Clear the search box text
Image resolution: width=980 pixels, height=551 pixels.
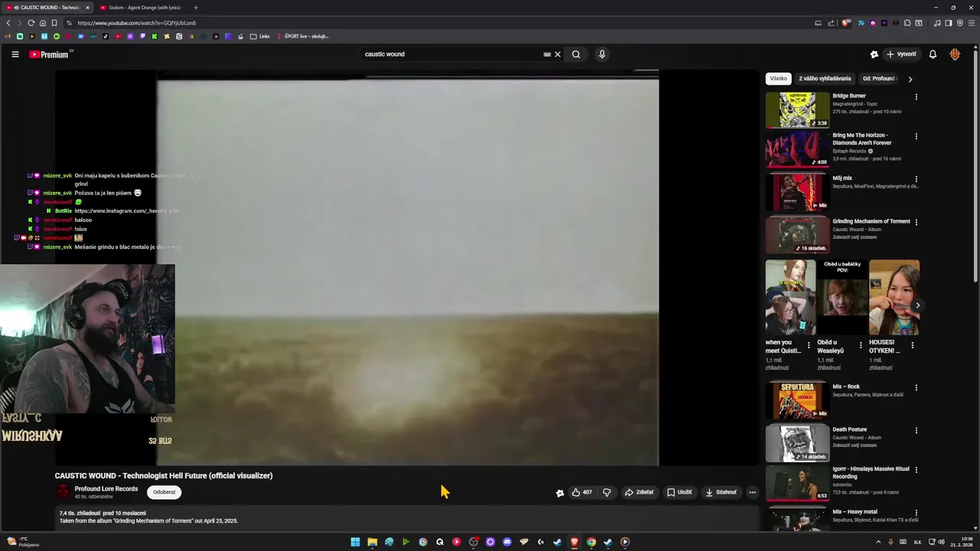tap(557, 54)
